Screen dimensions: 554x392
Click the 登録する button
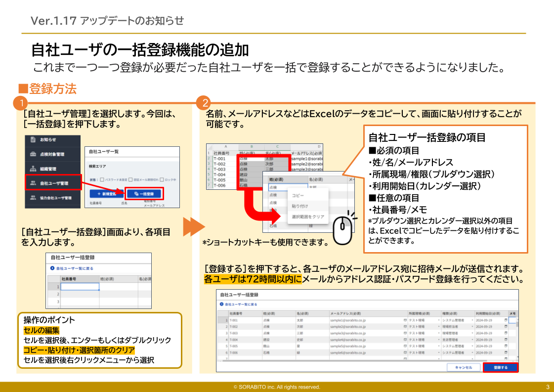[500, 368]
